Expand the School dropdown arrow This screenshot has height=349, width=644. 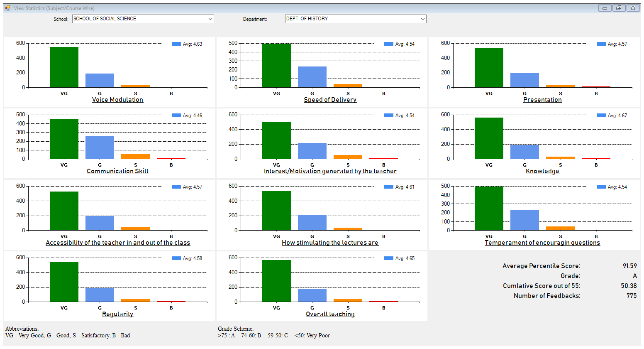(x=210, y=19)
